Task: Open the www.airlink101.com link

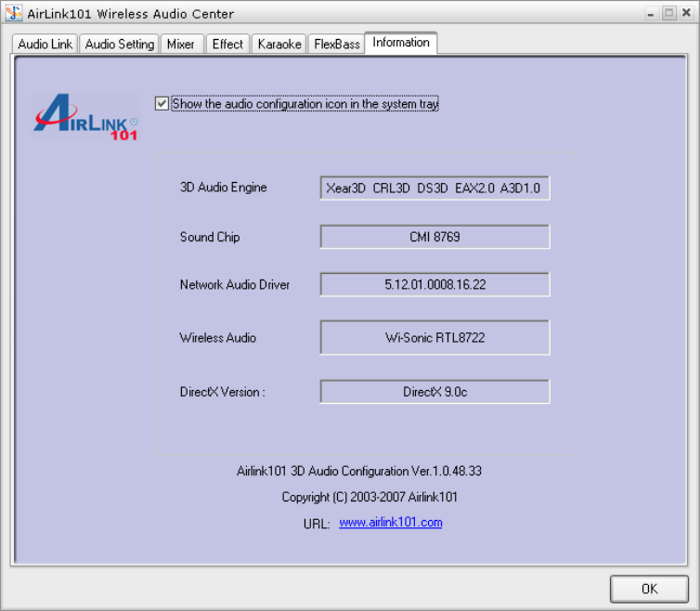Action: click(391, 522)
